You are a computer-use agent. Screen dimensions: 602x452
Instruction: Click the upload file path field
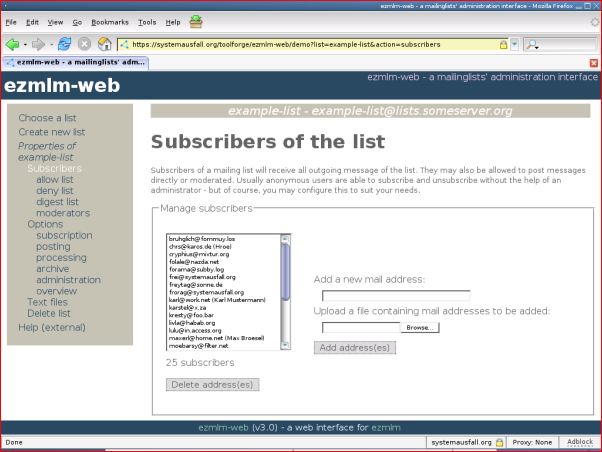(x=361, y=328)
